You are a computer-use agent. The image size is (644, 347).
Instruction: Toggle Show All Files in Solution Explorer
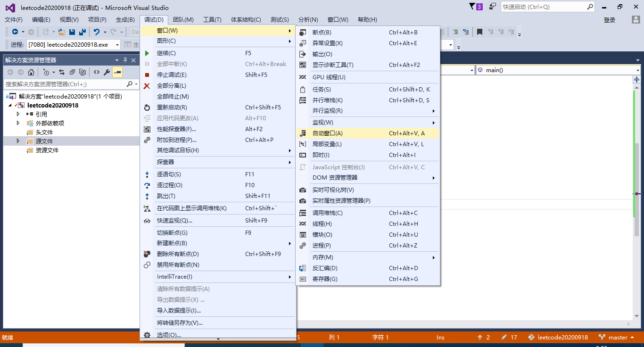pyautogui.click(x=83, y=73)
